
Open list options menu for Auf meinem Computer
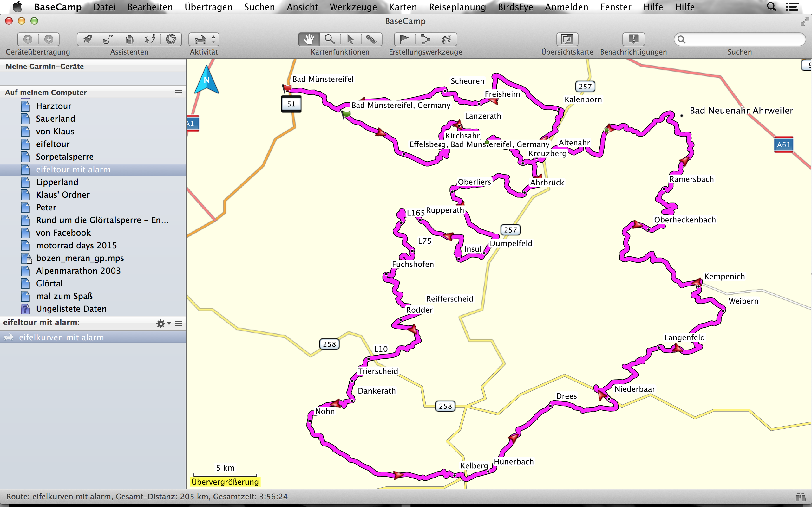coord(179,92)
